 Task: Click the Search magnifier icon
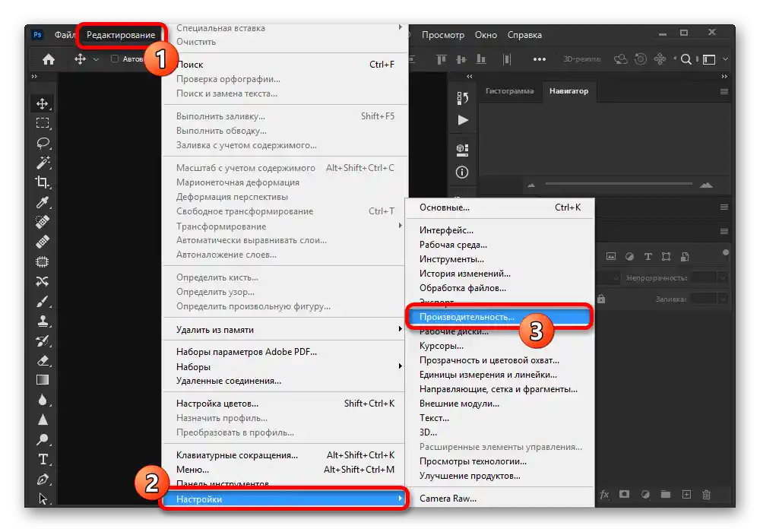[x=686, y=59]
